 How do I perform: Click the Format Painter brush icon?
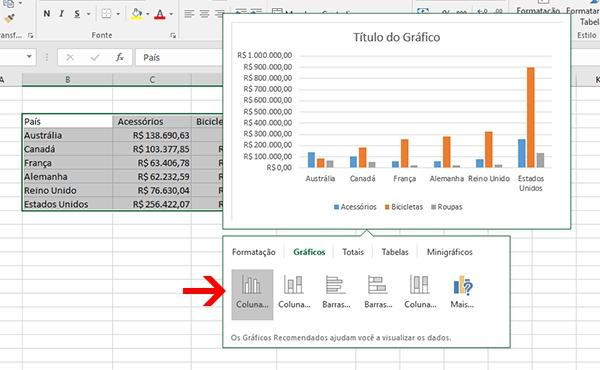click(9, 18)
